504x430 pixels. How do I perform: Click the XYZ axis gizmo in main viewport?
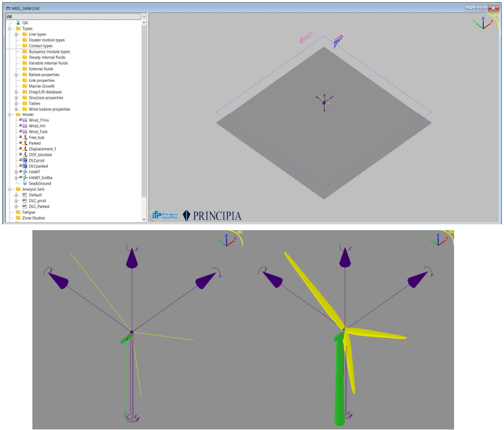[x=482, y=23]
